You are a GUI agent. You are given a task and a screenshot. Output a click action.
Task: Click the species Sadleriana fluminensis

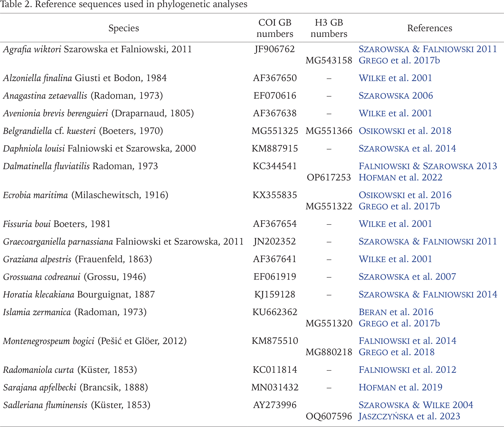point(45,405)
